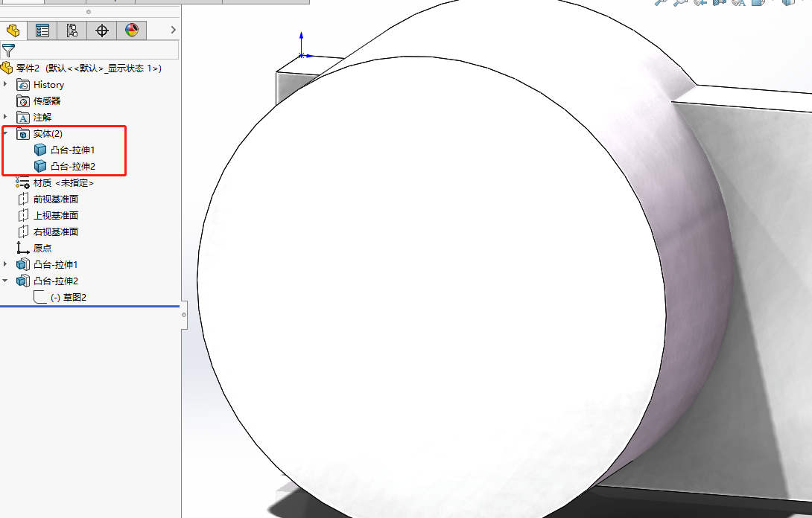Click the Zoom to Area toolbar icon

point(679,3)
